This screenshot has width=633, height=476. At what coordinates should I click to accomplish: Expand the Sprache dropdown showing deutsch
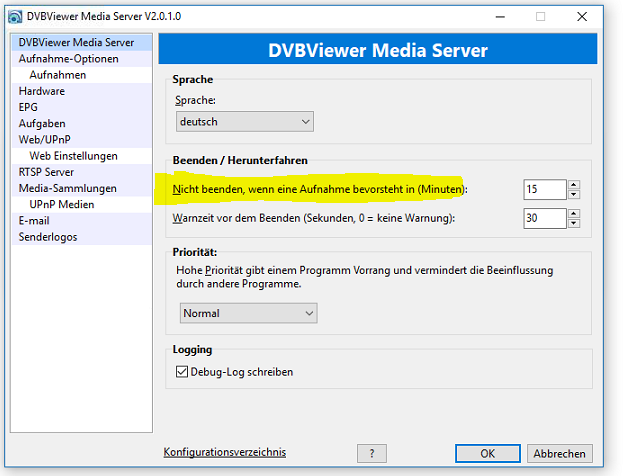click(x=245, y=122)
